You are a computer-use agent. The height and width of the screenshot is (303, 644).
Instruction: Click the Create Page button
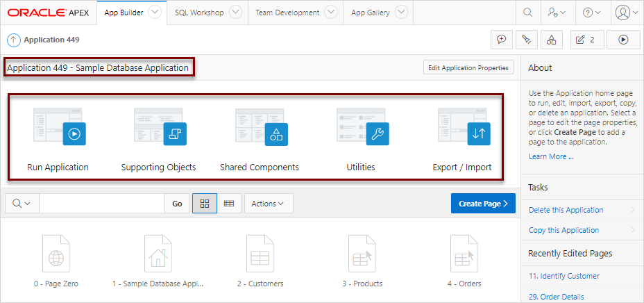click(483, 204)
